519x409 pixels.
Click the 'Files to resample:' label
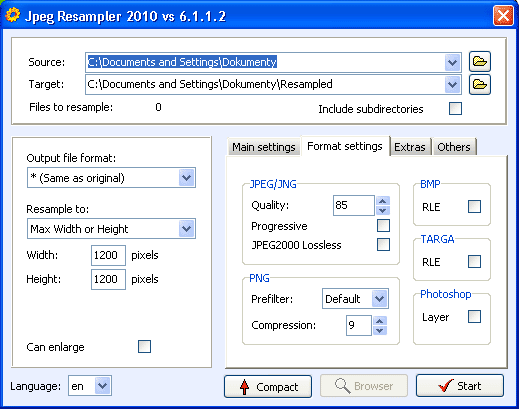click(x=71, y=107)
